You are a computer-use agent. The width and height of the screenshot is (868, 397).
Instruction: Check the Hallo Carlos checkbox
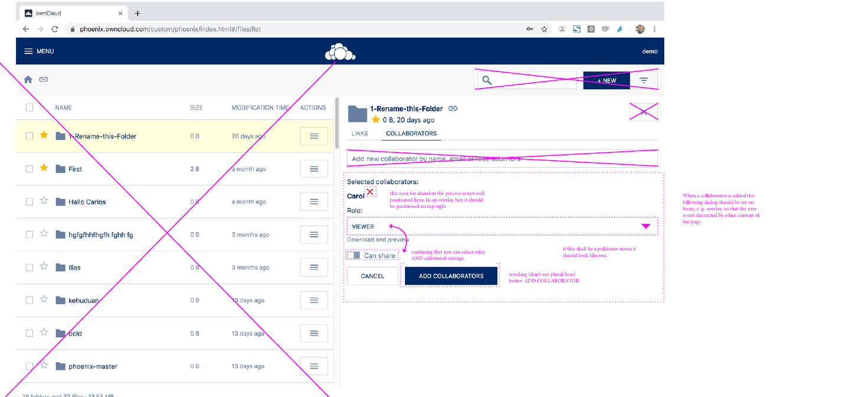click(x=30, y=201)
